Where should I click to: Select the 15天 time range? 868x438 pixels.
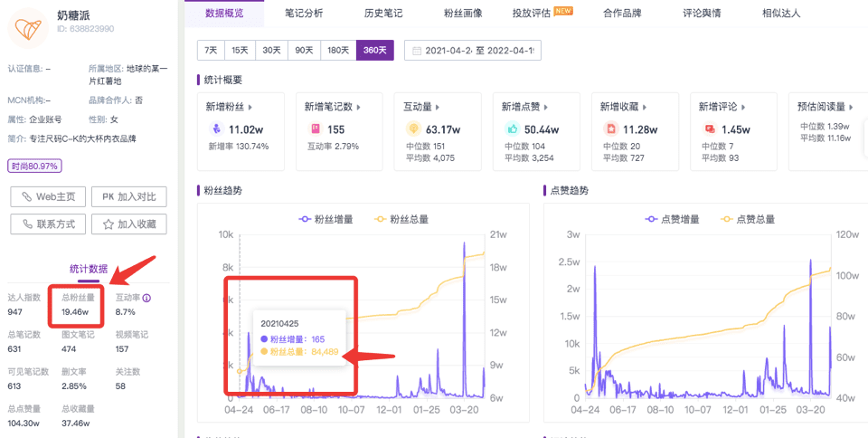(240, 50)
